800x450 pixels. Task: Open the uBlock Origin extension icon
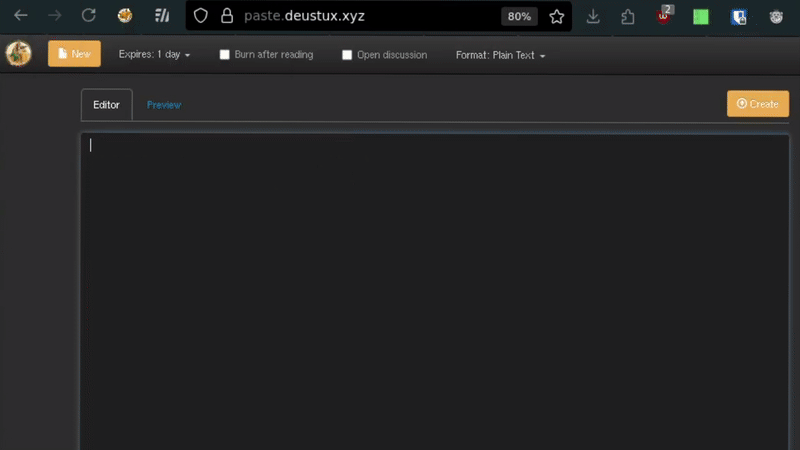point(664,15)
